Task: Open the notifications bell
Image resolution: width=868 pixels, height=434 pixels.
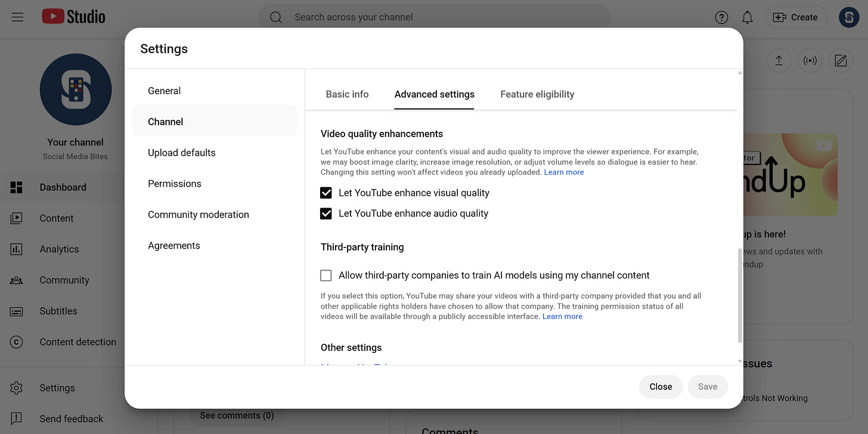Action: [x=747, y=17]
